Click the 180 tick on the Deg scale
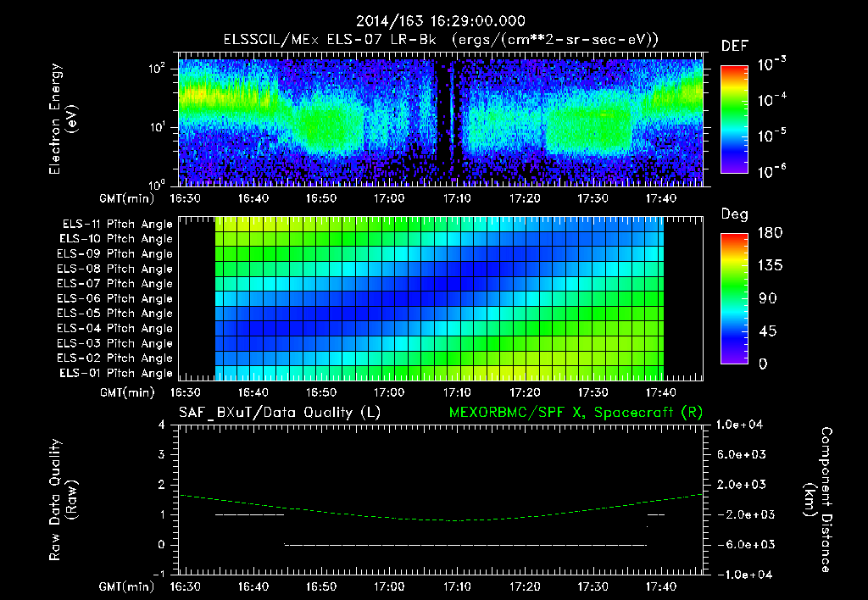 pyautogui.click(x=771, y=233)
